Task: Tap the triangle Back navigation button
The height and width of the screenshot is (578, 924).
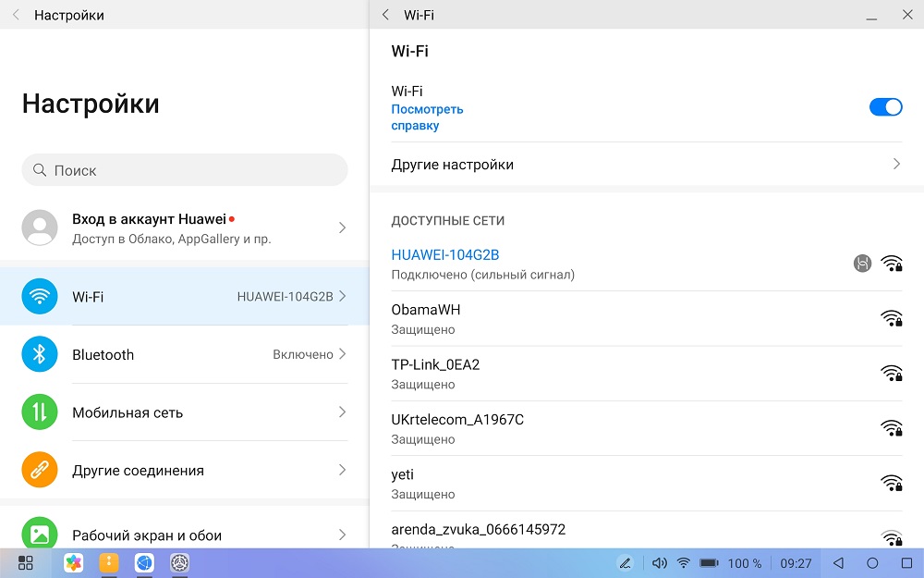Action: click(x=838, y=563)
